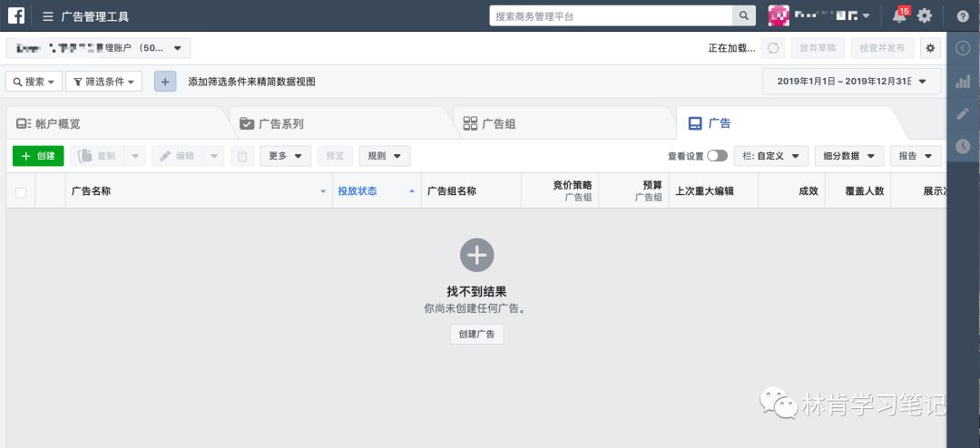The image size is (980, 448).
Task: Click the refresh icon beside 正在加载
Action: [773, 48]
